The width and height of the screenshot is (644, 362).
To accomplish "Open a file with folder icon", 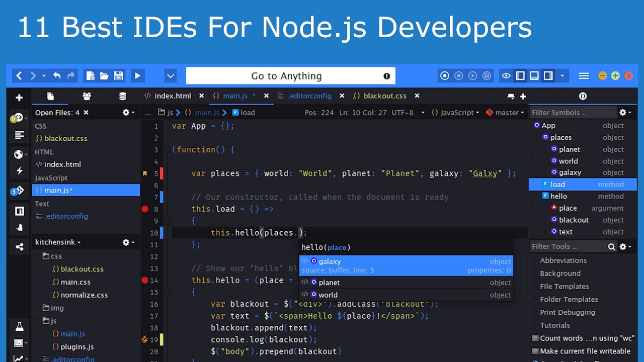I will tap(104, 76).
